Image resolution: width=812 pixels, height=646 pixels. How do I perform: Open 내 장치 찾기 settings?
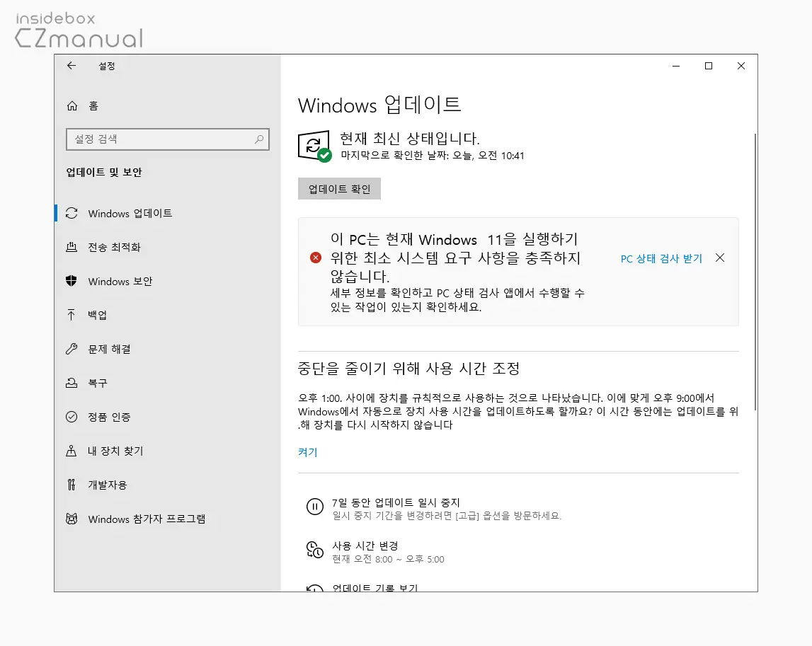167,451
